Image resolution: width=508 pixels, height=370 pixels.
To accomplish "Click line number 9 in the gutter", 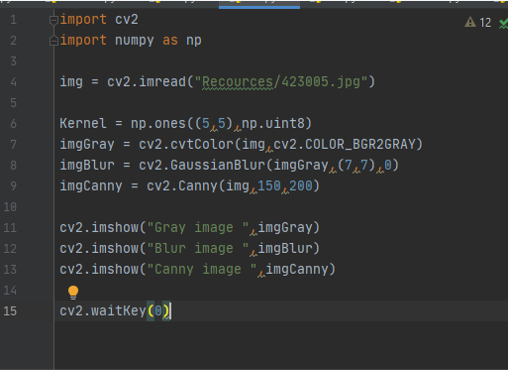I will coord(13,186).
